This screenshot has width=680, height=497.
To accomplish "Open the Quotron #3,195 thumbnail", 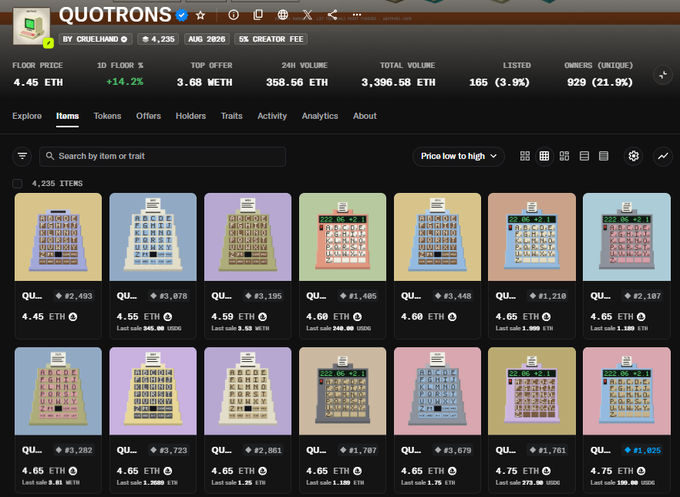I will pyautogui.click(x=248, y=237).
